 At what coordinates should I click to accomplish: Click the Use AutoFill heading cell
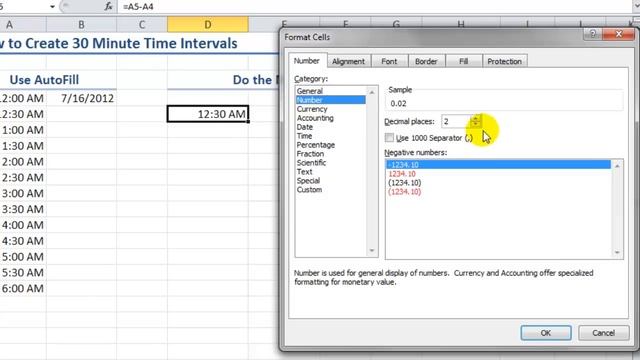(x=44, y=80)
